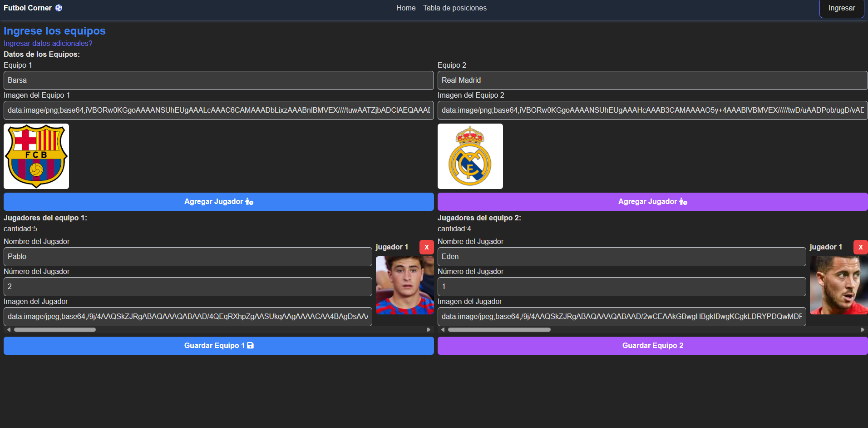Screen dimensions: 868x428
Task: Save Equipo 2 with Guardar button
Action: [x=653, y=346]
